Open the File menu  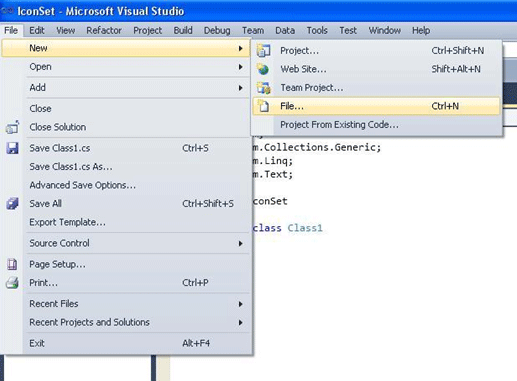[11, 30]
